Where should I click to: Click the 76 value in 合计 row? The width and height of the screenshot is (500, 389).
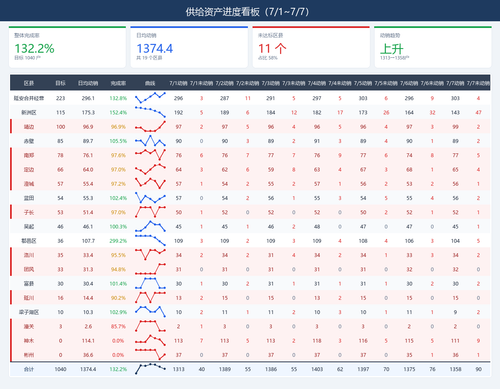(x=432, y=369)
